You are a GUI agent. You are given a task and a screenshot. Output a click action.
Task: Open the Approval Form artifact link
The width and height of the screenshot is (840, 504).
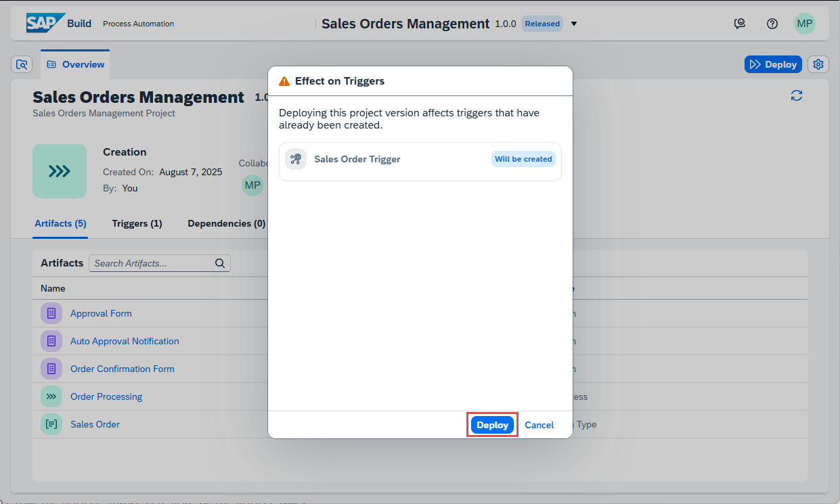pos(101,313)
